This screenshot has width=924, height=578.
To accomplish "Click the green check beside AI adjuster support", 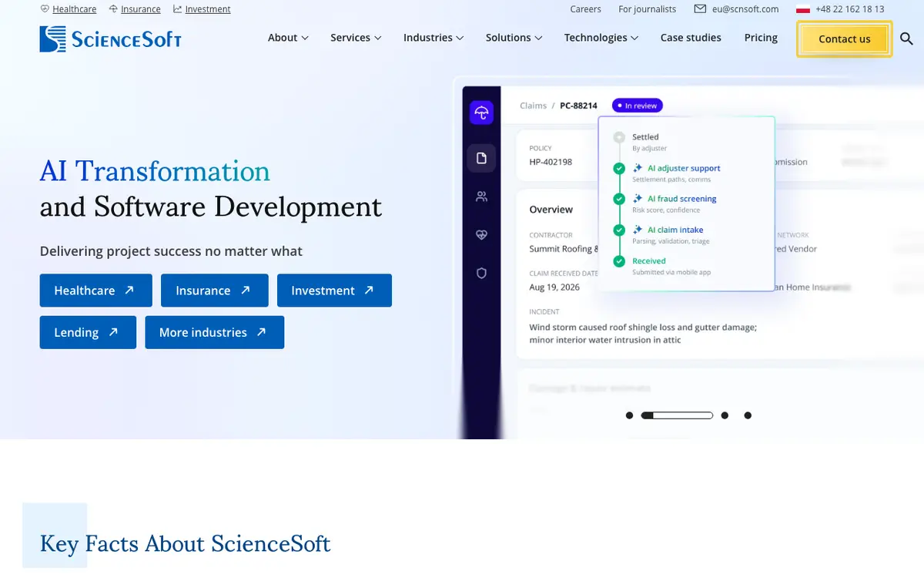I will [x=618, y=168].
